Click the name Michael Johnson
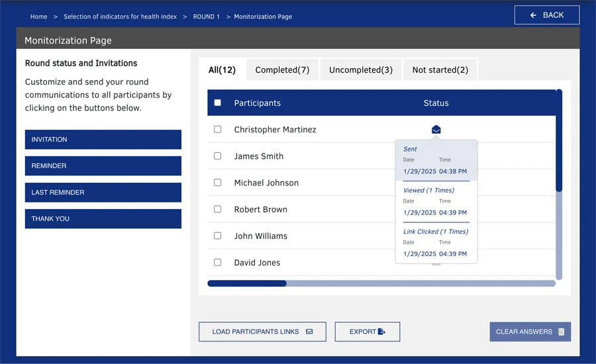The width and height of the screenshot is (596, 364). tap(266, 183)
